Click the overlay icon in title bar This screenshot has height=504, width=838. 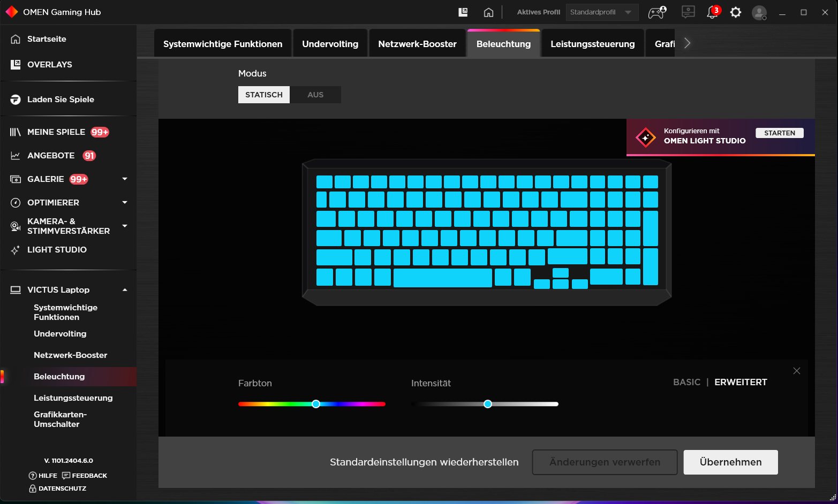(x=463, y=12)
